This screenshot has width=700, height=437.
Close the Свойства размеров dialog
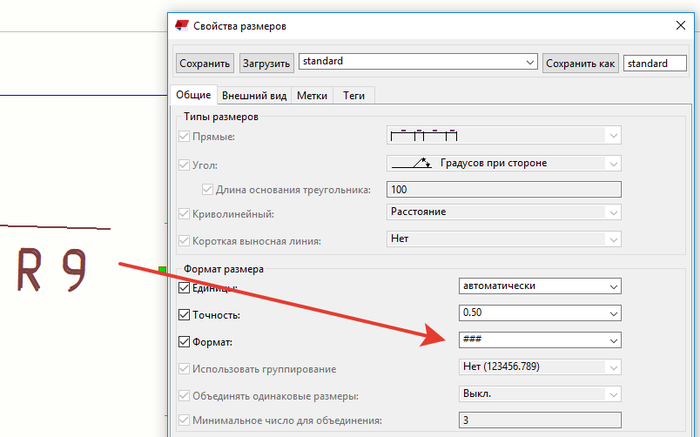[x=680, y=25]
